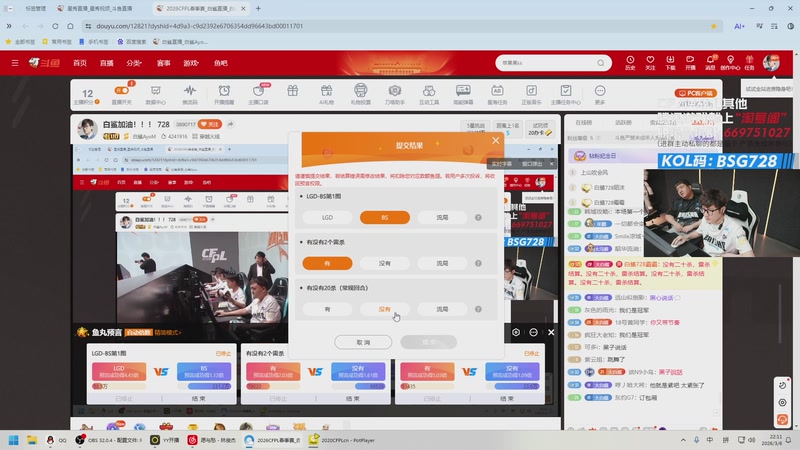Open 正版音乐 music tool

531,94
